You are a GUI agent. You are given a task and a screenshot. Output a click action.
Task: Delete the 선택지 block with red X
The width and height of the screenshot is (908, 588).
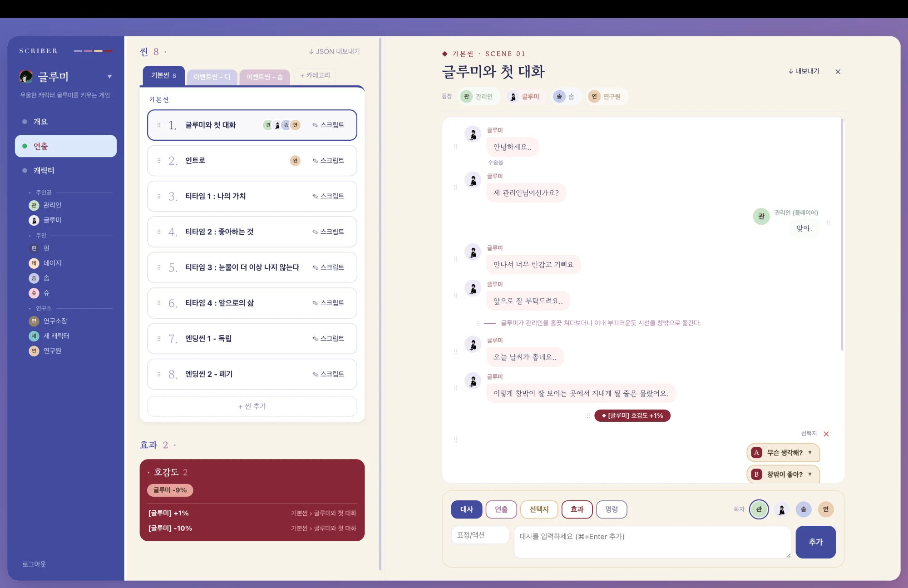point(826,434)
